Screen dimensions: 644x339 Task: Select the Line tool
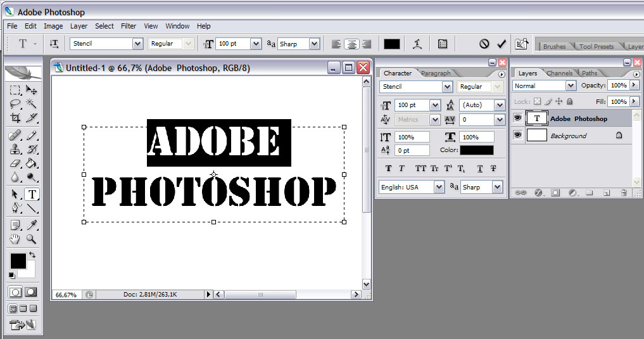[x=32, y=208]
